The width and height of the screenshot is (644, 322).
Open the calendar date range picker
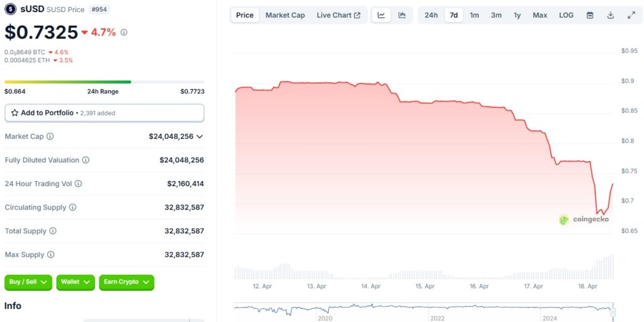pos(590,15)
